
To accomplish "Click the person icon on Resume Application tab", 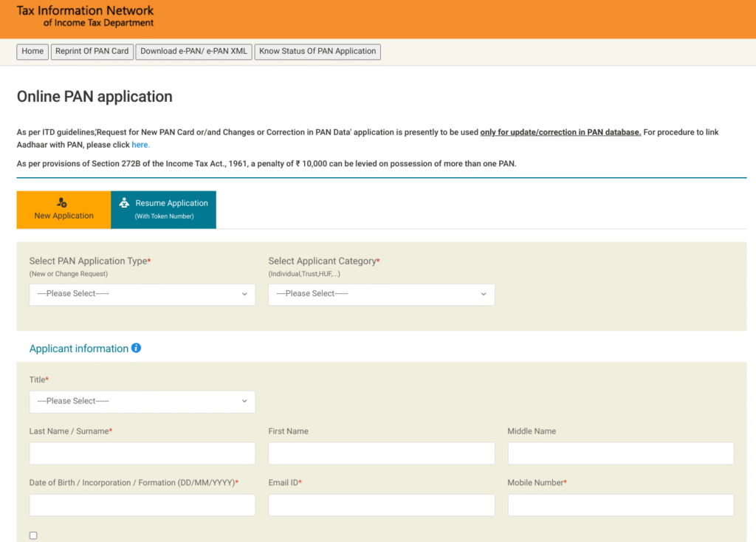I will 124,202.
